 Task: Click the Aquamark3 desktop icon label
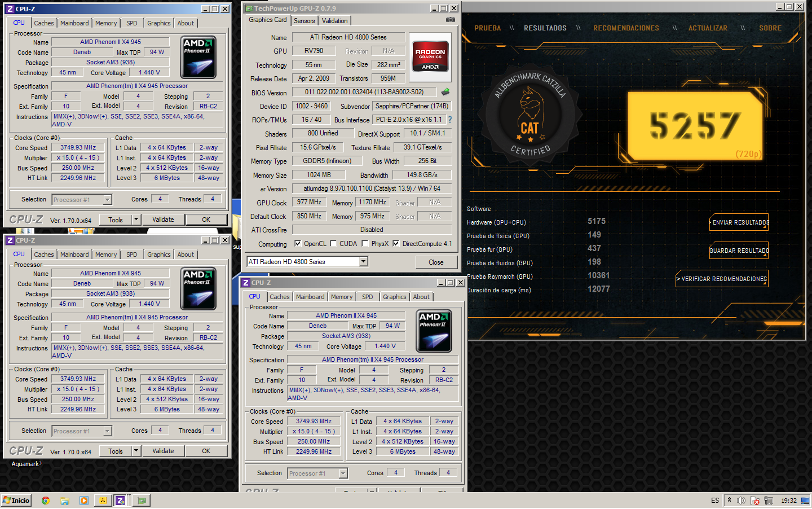(27, 464)
